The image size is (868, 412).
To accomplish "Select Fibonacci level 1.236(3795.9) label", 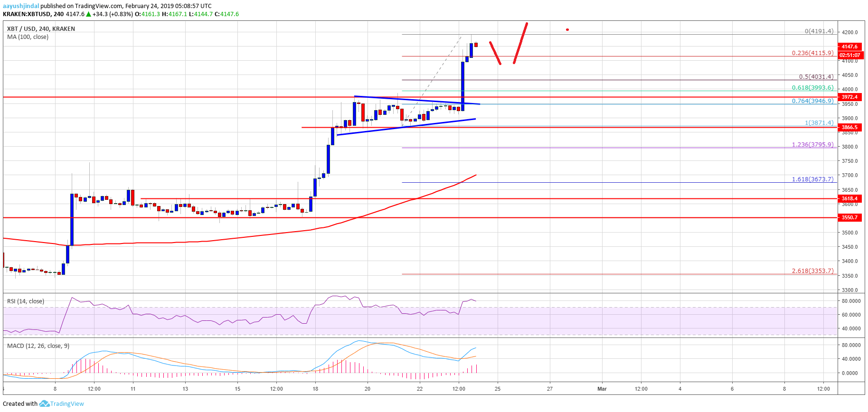I will click(x=812, y=145).
